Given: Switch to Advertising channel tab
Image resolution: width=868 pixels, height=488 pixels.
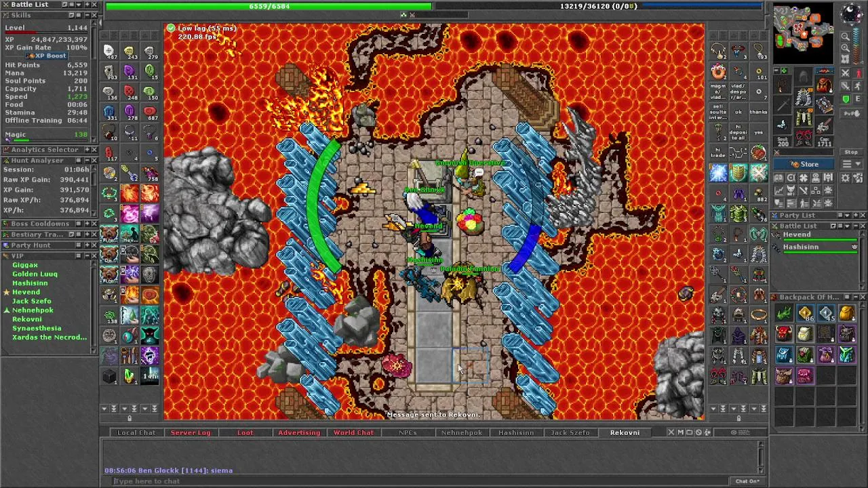Looking at the screenshot, I should tap(299, 432).
